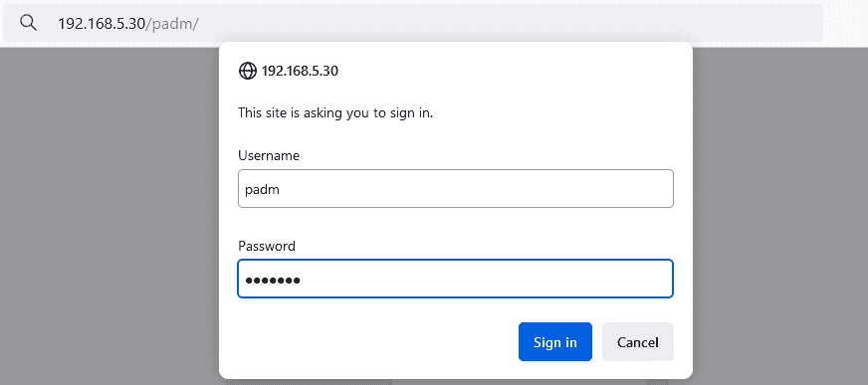Cancel the sign-in dialog
The width and height of the screenshot is (868, 385).
tap(638, 342)
